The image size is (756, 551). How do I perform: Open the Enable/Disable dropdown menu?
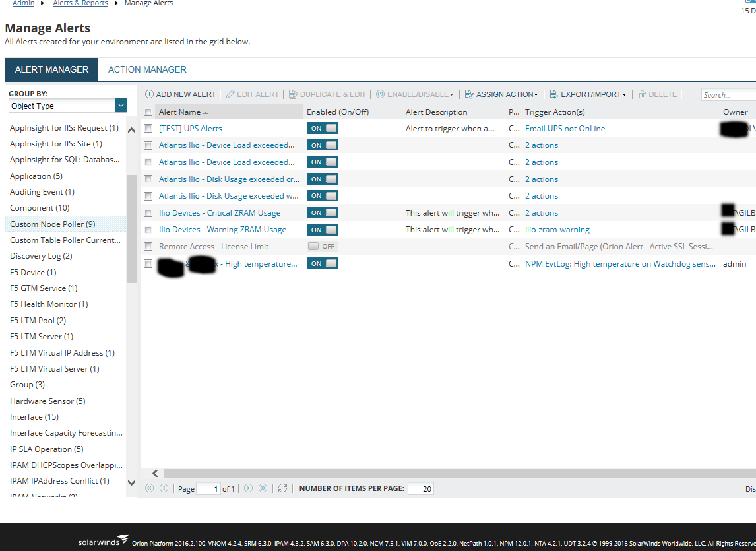click(451, 94)
